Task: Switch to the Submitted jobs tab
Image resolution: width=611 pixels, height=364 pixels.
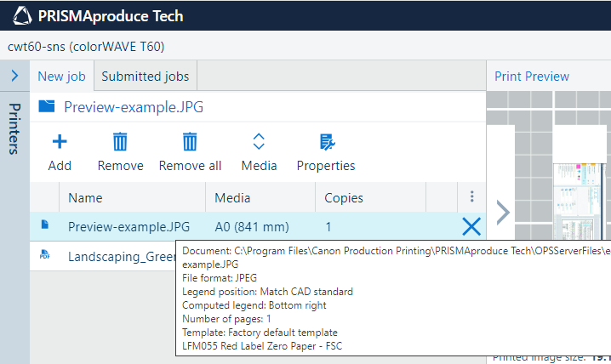Action: coord(146,77)
